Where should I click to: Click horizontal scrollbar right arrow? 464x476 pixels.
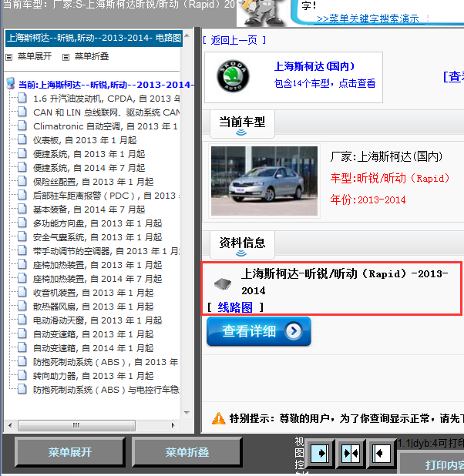pos(173,425)
